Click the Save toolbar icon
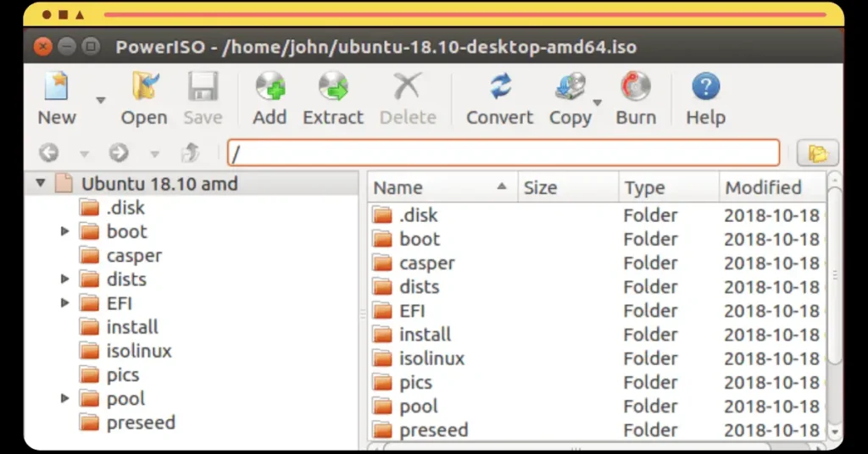Screen dimensions: 868x454 [x=203, y=86]
